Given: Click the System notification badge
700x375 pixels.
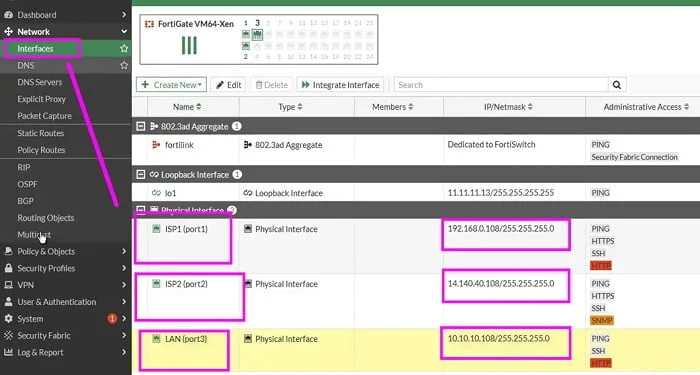Looking at the screenshot, I should 112,318.
